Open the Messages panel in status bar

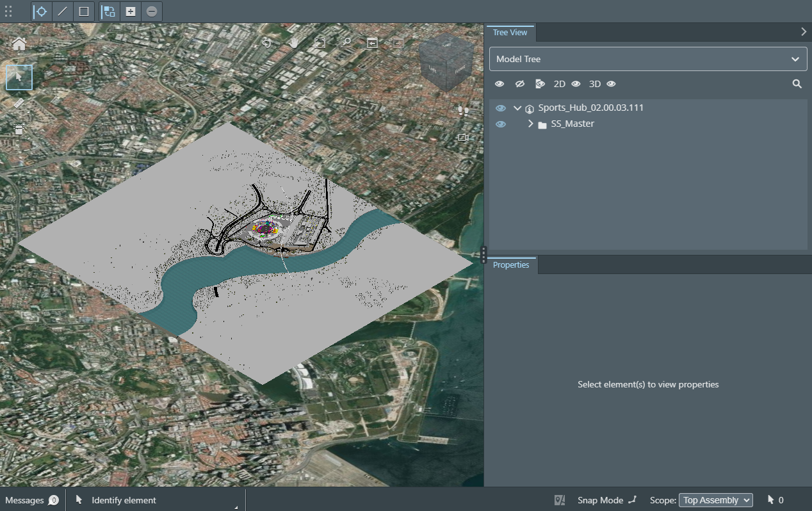(x=31, y=500)
